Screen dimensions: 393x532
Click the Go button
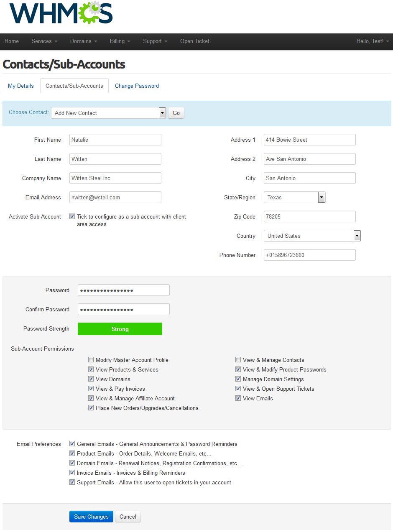(x=176, y=113)
